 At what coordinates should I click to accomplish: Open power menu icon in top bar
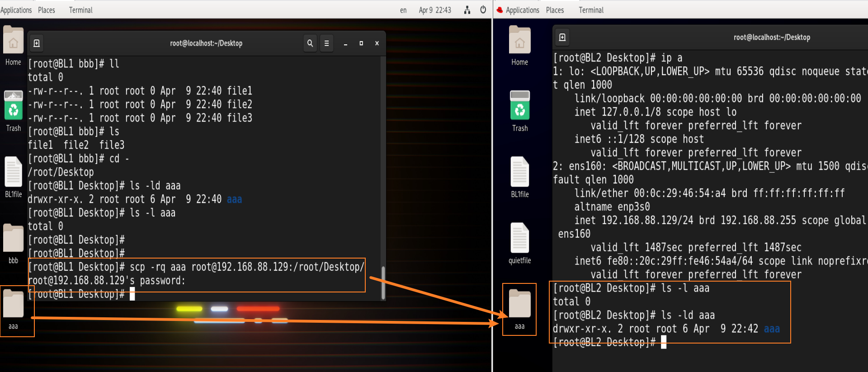click(483, 9)
